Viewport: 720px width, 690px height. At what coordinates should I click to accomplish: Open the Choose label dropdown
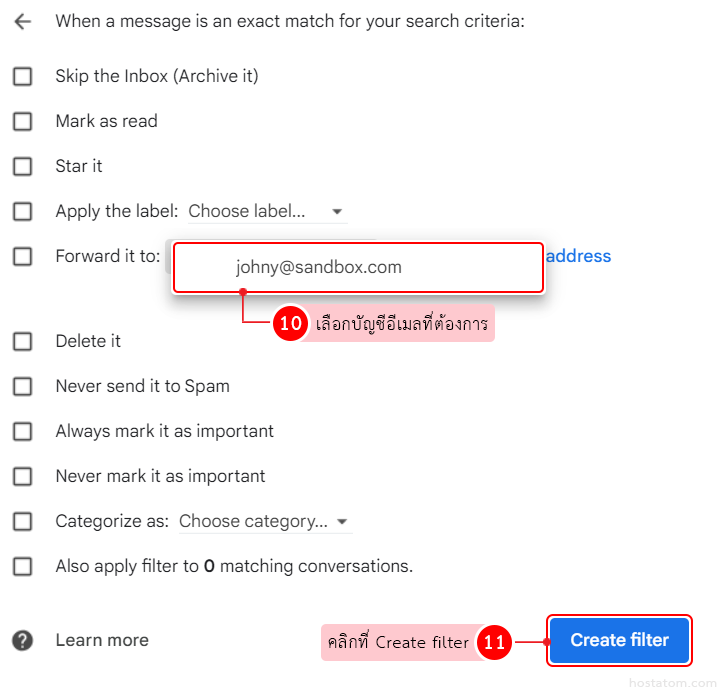[x=264, y=211]
